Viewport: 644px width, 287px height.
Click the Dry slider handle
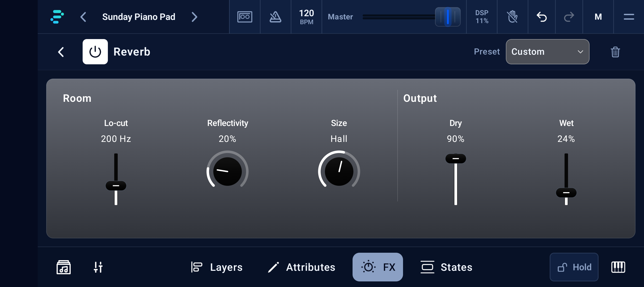[456, 159]
